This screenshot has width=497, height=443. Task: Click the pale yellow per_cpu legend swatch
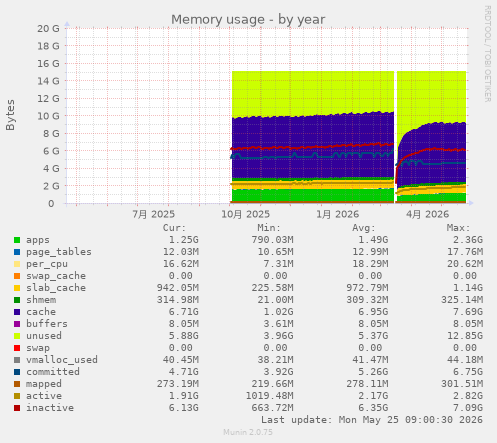click(x=17, y=264)
